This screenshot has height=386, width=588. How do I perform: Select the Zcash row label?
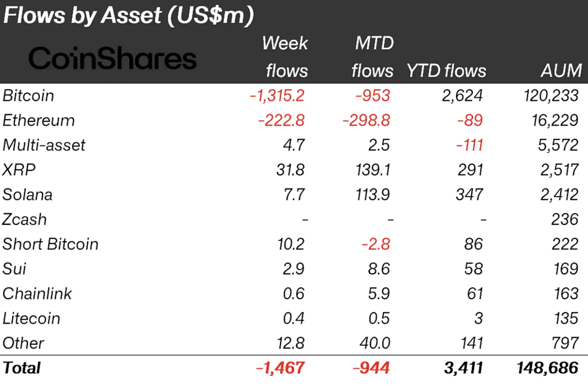[x=24, y=220]
